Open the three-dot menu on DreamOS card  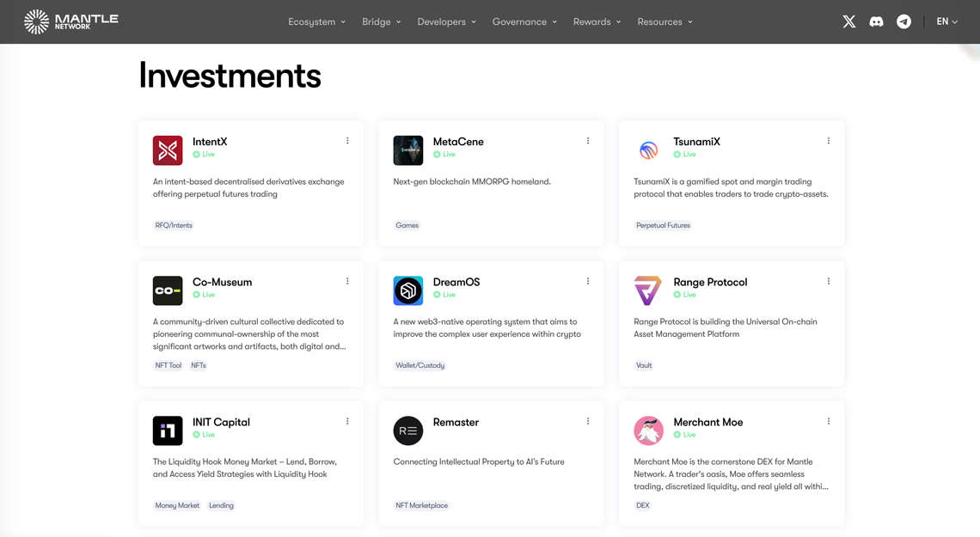(x=588, y=281)
